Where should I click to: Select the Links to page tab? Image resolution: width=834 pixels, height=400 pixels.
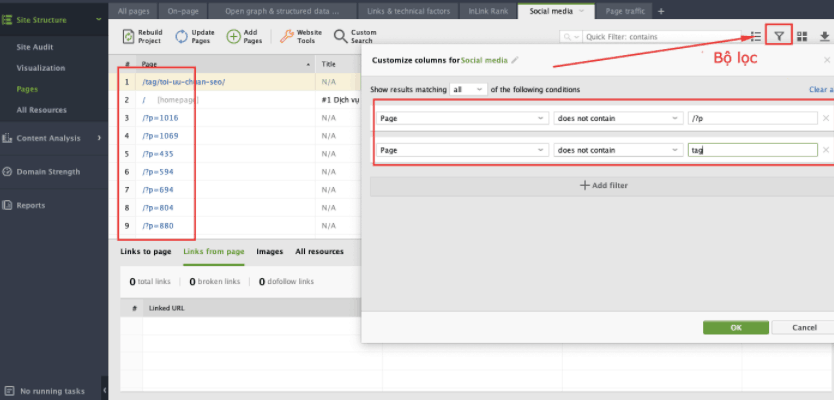point(146,252)
